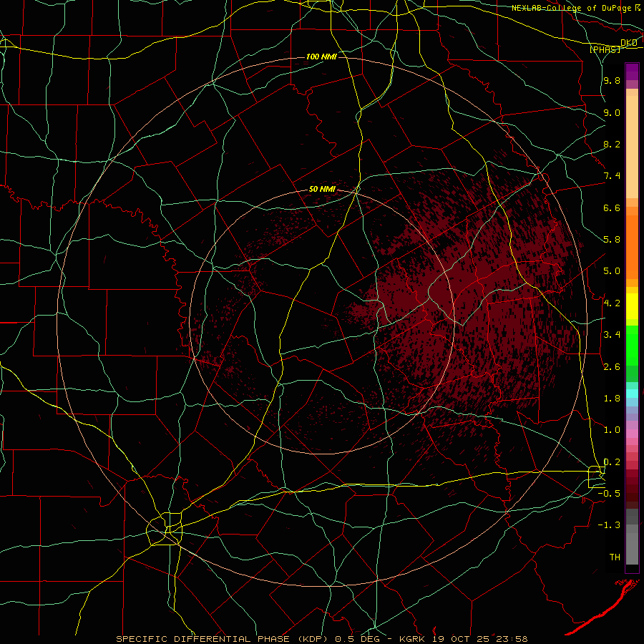Click the SPECIFIC DIFFERENTIAL PHASE caption text
This screenshot has height=644, width=644.
point(204,639)
